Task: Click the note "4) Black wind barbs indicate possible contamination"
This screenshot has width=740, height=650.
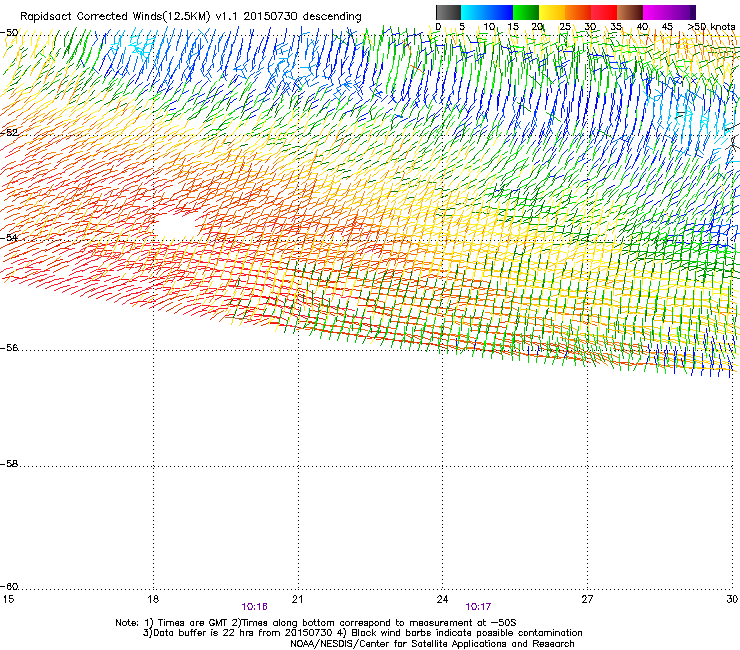Action: pos(460,633)
